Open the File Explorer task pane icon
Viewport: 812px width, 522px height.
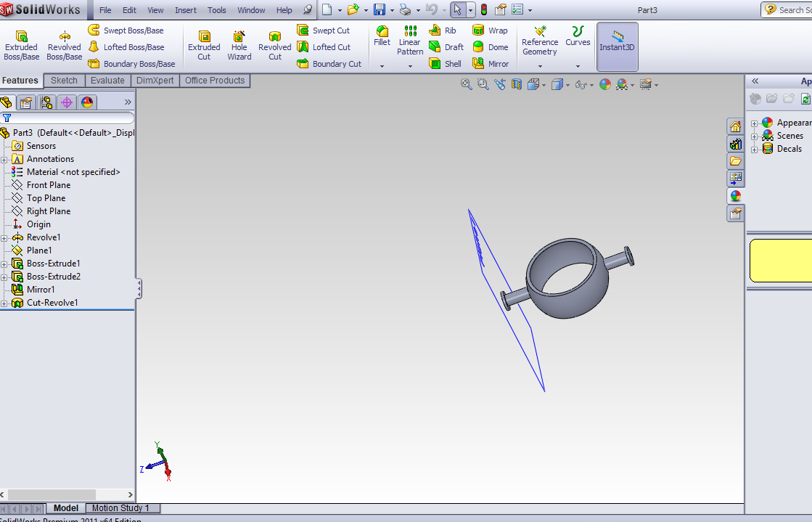tap(735, 161)
